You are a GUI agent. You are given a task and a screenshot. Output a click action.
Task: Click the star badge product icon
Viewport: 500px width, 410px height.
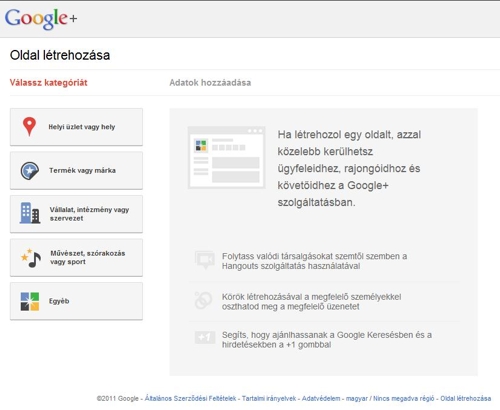(30, 171)
